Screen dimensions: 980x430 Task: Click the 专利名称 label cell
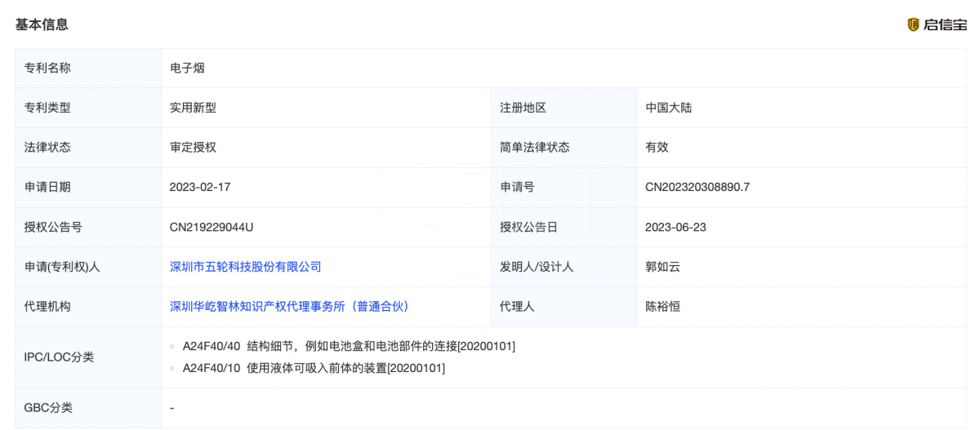(x=88, y=68)
